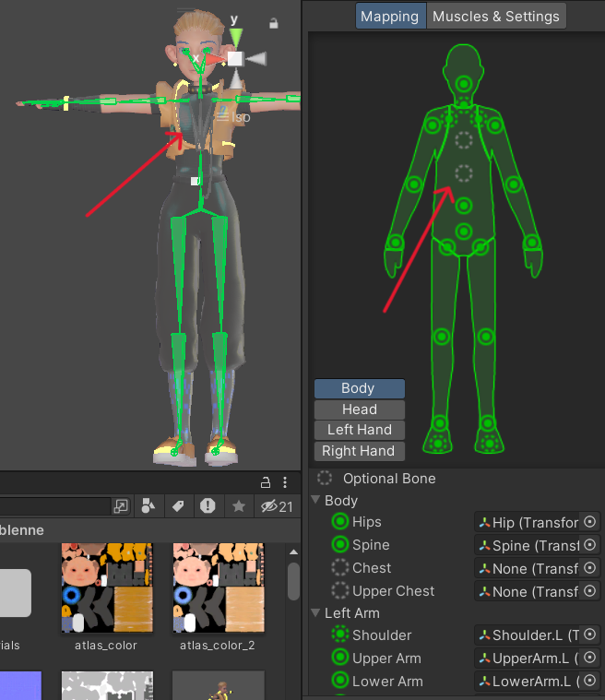Click the Iso projection label in the scene view
Image resolution: width=605 pixels, height=700 pixels.
click(x=240, y=117)
